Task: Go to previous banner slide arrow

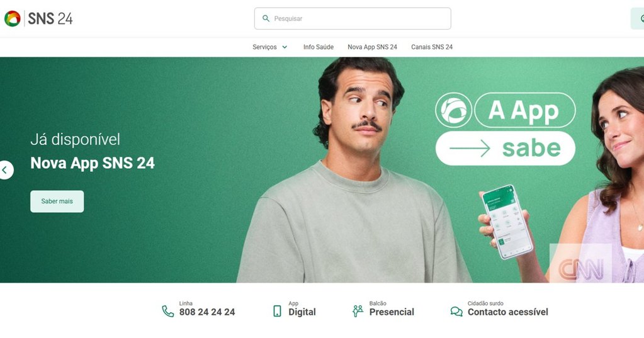Action: [6, 170]
